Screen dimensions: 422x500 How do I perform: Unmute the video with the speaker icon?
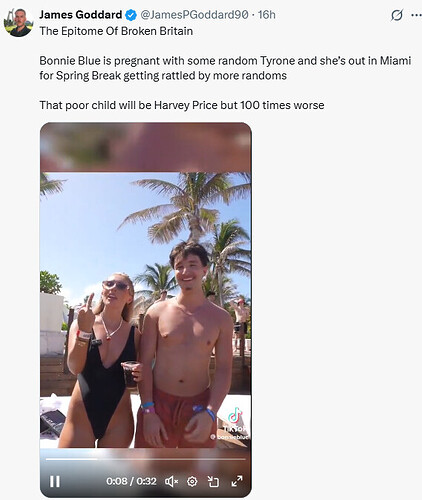pos(172,481)
